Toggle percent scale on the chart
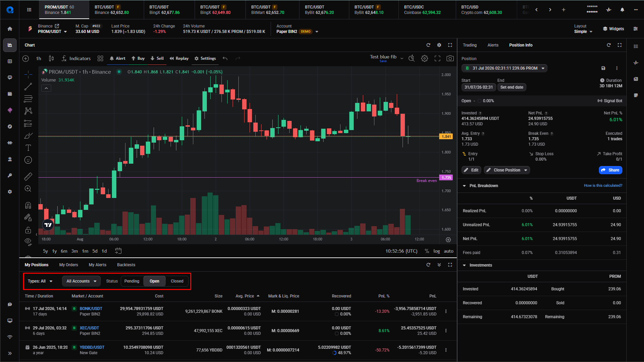The height and width of the screenshot is (362, 644). (427, 251)
